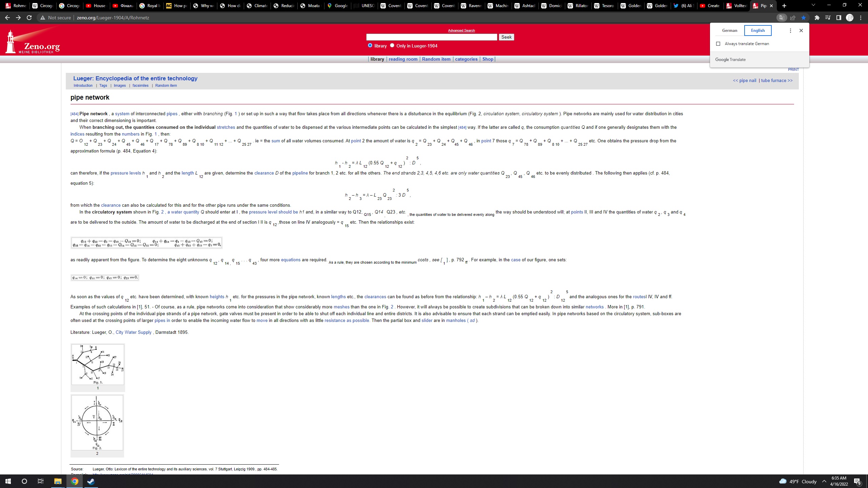
Task: Click the bookmark star icon
Action: [x=804, y=18]
